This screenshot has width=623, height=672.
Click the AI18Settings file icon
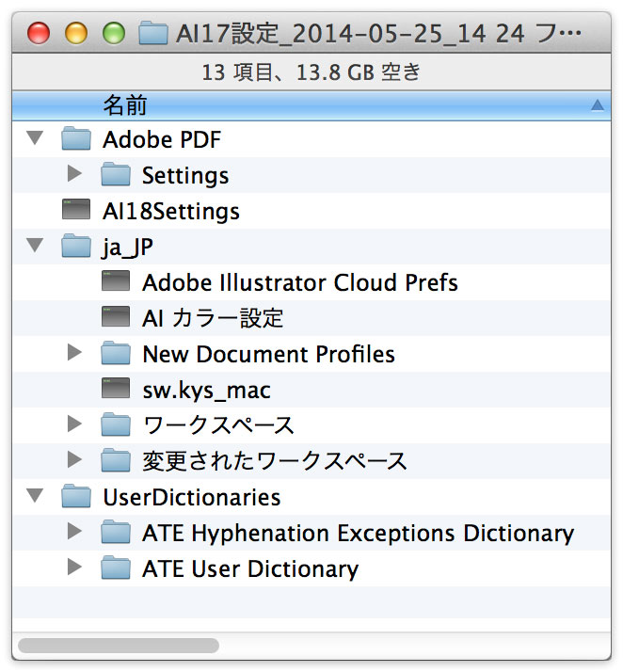coord(76,210)
